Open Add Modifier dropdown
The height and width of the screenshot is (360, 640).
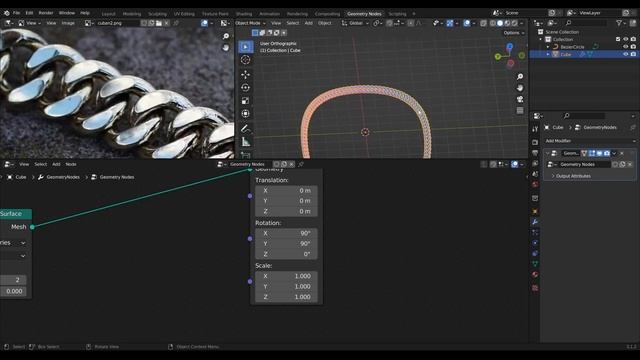[590, 141]
